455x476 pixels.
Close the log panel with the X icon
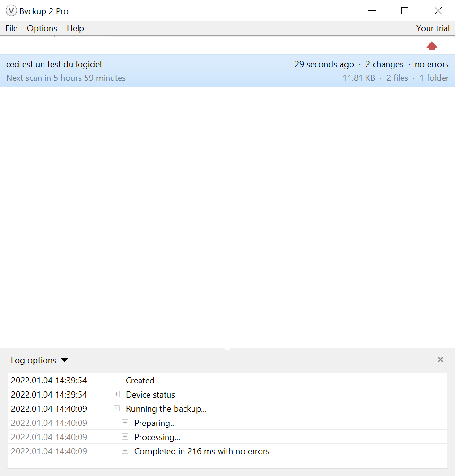[440, 360]
